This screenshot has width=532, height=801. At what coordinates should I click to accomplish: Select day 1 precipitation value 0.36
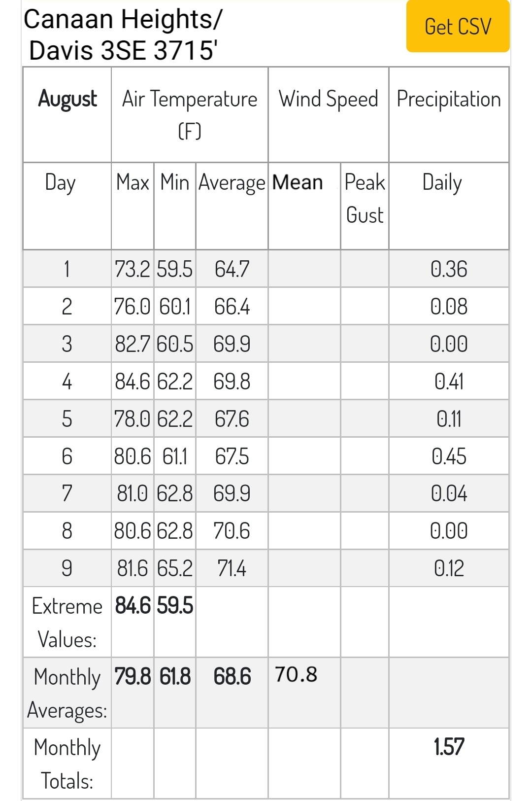coord(449,269)
